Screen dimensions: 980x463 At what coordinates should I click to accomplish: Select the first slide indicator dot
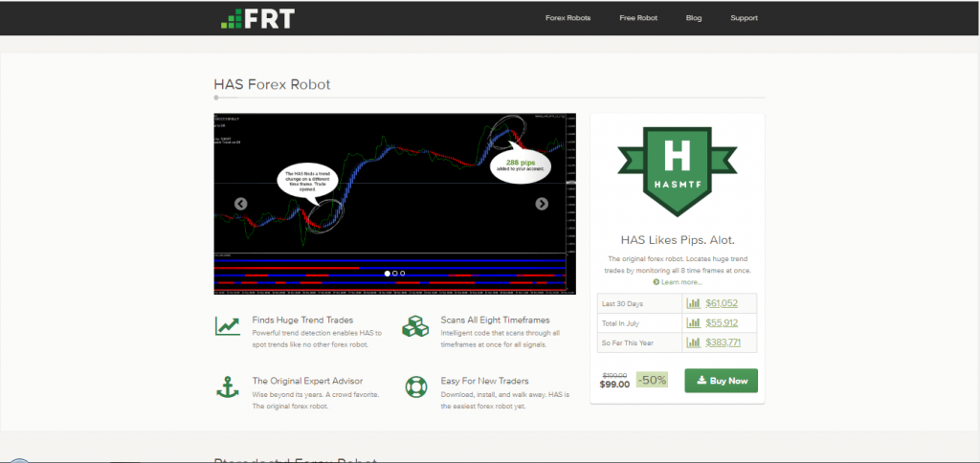(388, 274)
